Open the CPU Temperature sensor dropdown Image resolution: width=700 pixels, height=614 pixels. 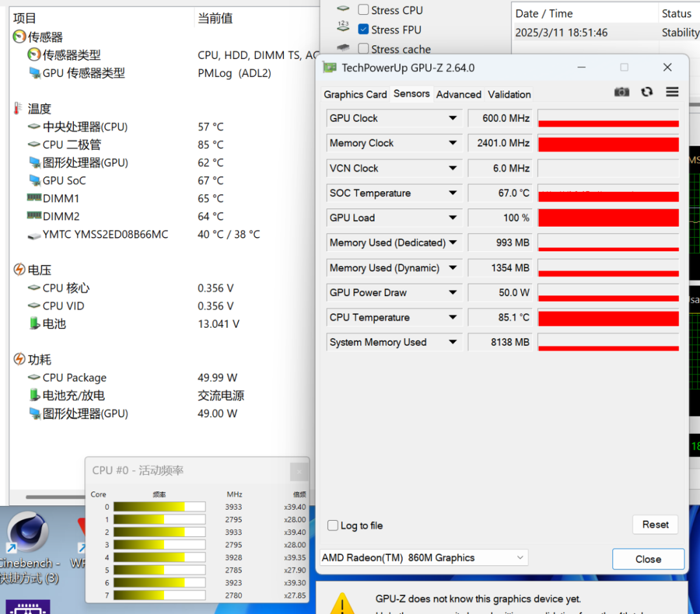click(452, 318)
